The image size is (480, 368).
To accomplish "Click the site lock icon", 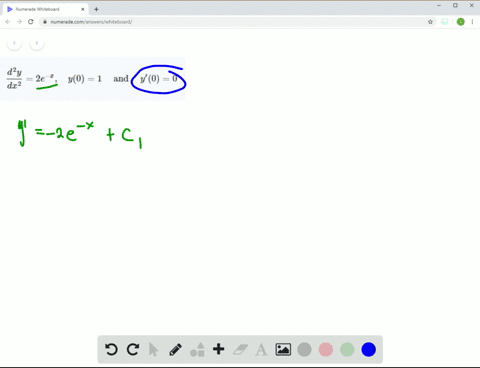I will tap(45, 22).
